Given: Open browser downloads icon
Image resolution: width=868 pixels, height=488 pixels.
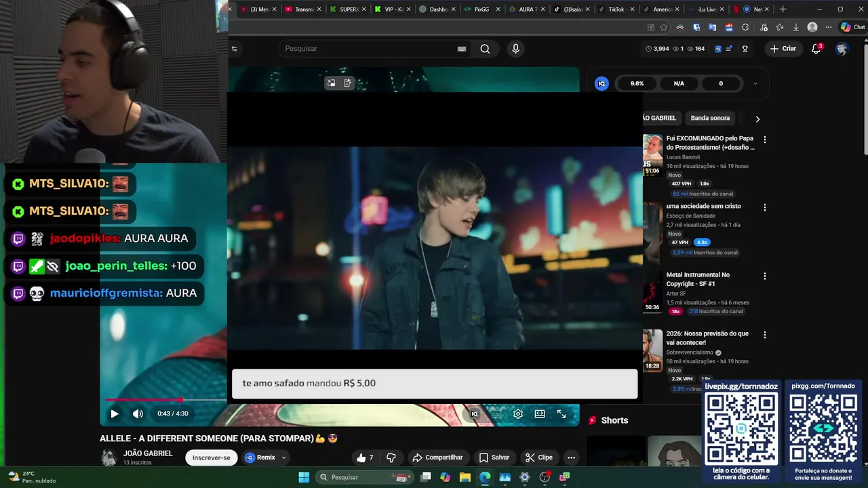Looking at the screenshot, I should click(796, 27).
